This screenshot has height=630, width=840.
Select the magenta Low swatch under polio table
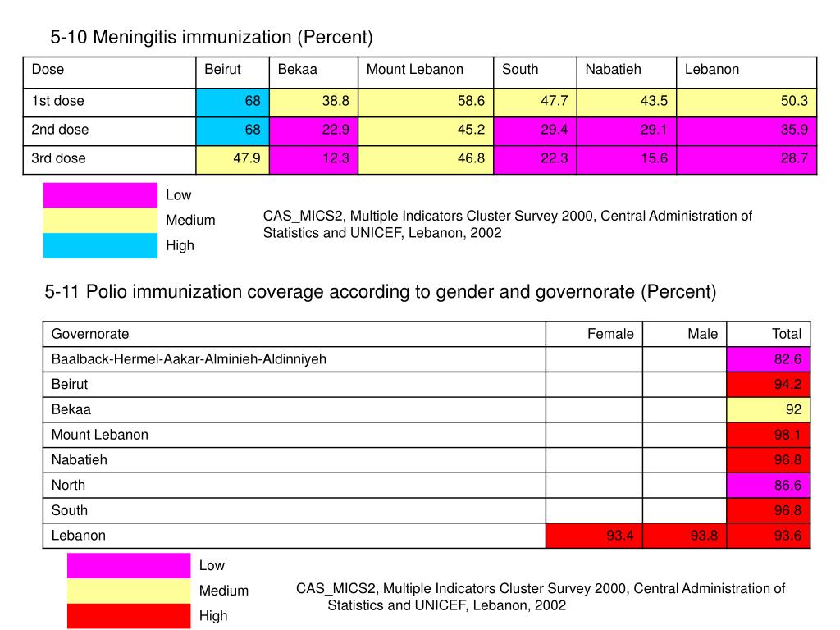click(x=129, y=566)
